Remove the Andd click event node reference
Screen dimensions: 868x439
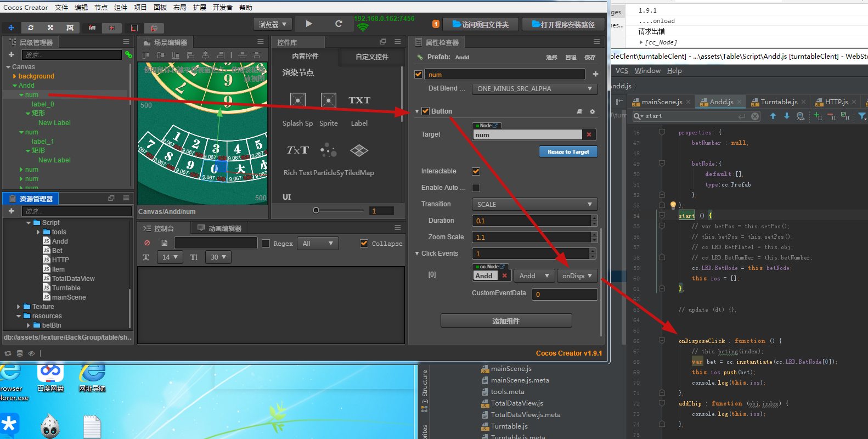(505, 275)
